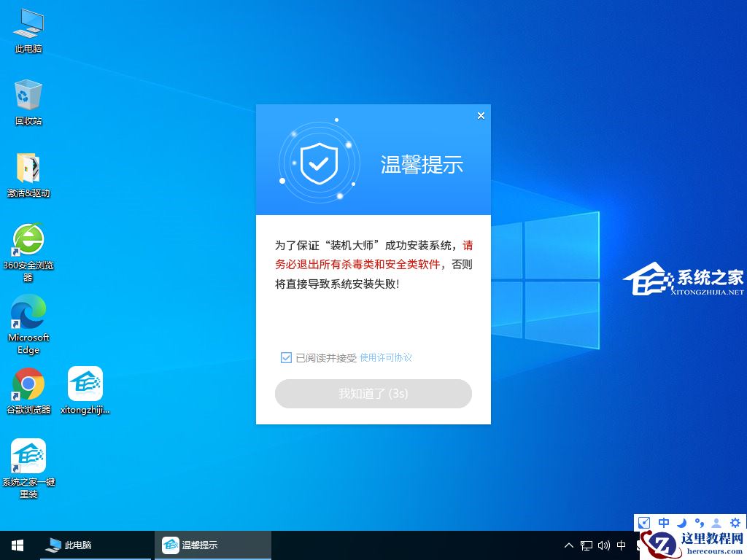Open the punctuation mode switcher on IME bar
Viewport: 747px width, 560px height.
coord(699,522)
